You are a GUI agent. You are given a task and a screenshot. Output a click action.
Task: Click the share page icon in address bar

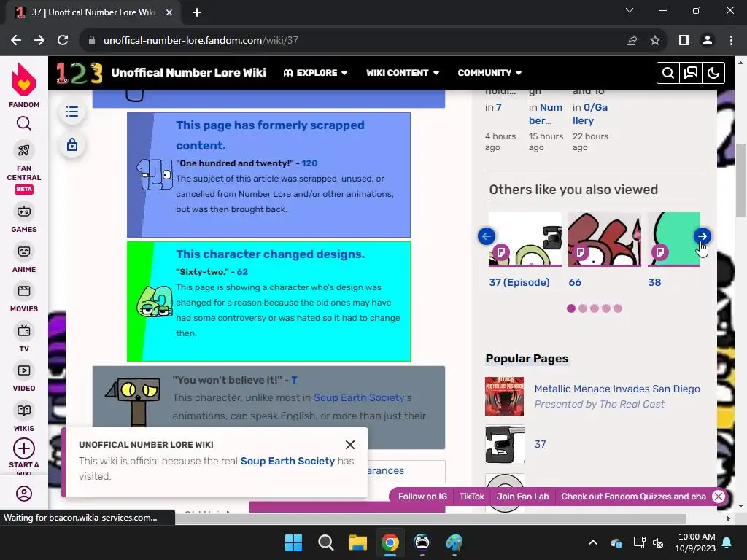click(x=632, y=41)
